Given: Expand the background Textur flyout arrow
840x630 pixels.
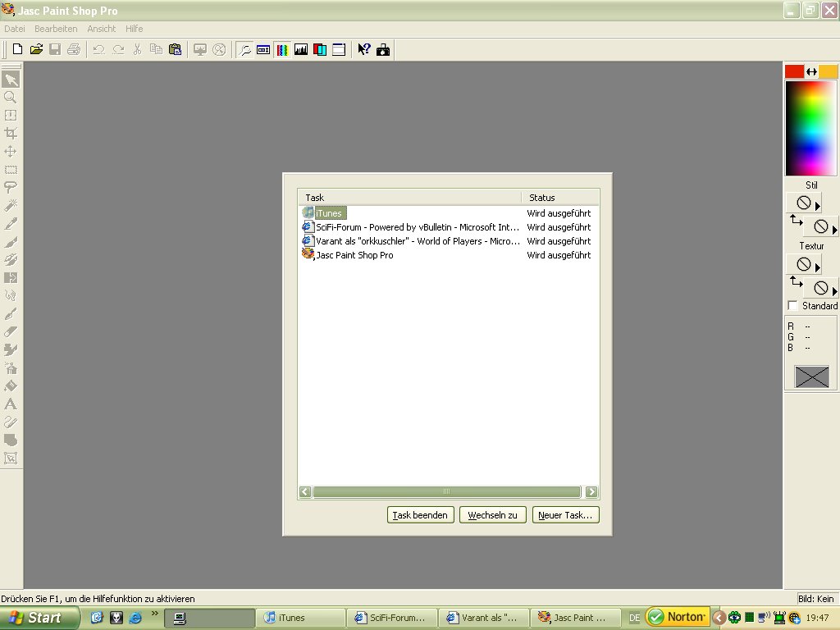Looking at the screenshot, I should (x=834, y=291).
